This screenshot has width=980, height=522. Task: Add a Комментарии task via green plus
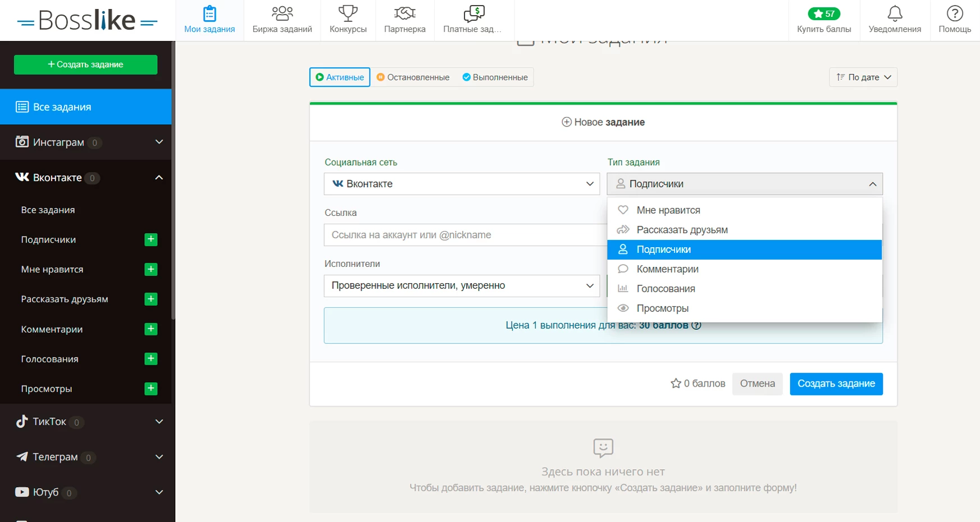coord(151,329)
